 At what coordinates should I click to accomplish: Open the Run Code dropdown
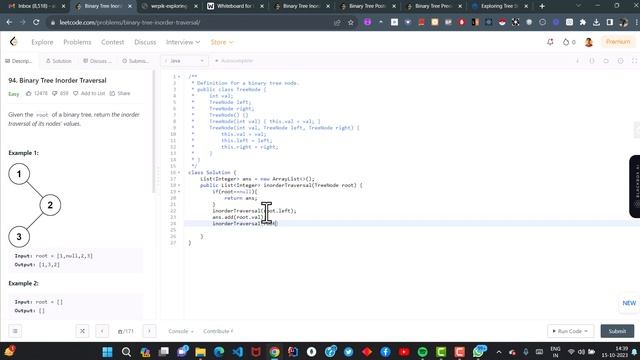(570, 331)
